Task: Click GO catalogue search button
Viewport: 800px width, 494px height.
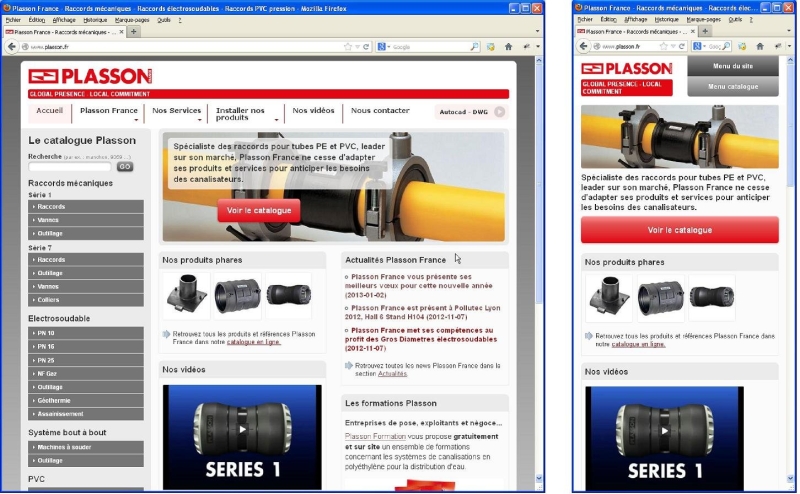Action: [125, 167]
